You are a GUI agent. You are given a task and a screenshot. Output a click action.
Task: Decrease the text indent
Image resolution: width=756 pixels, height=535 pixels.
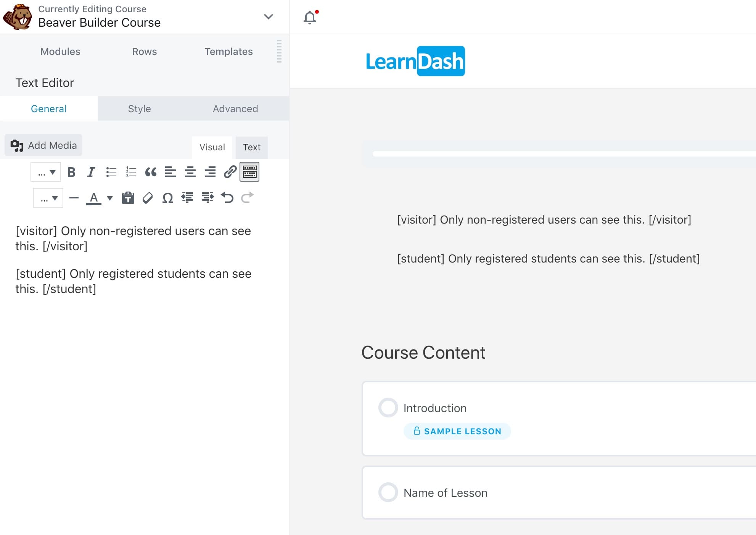coord(187,198)
